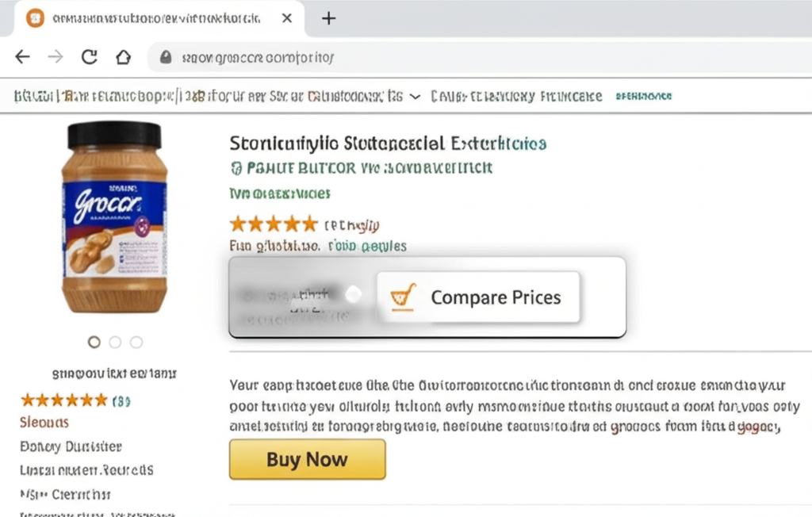Screen dimensions: 812x517
Task: Open the first link in the left sidebar
Action: pyautogui.click(x=44, y=422)
